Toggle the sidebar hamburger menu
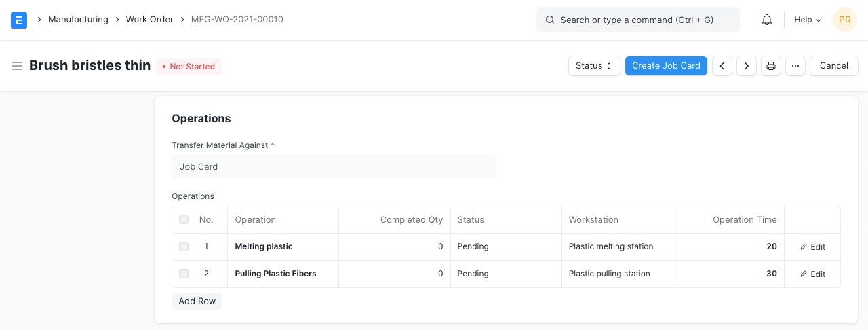The height and width of the screenshot is (330, 868). tap(17, 66)
